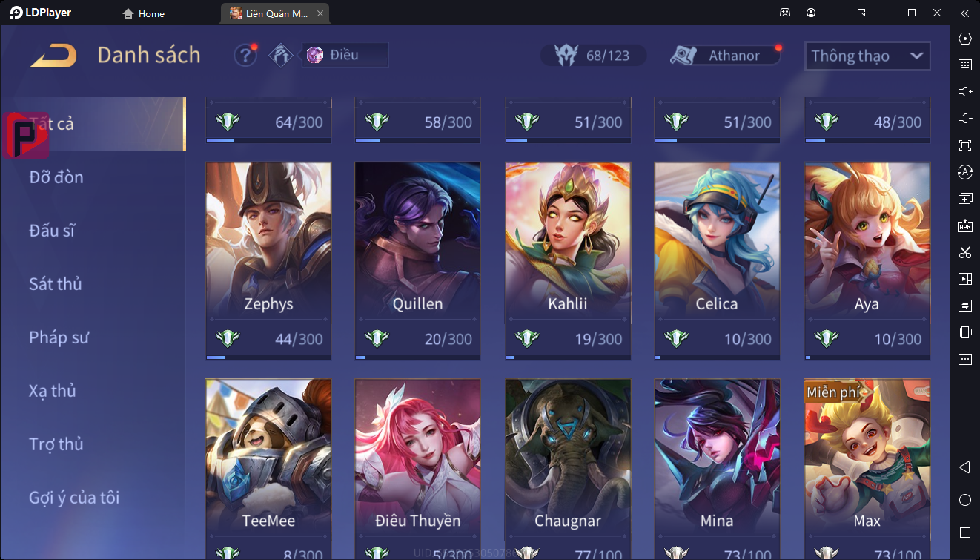Click LDPlayer volume up icon
The height and width of the screenshot is (560, 980).
964,92
